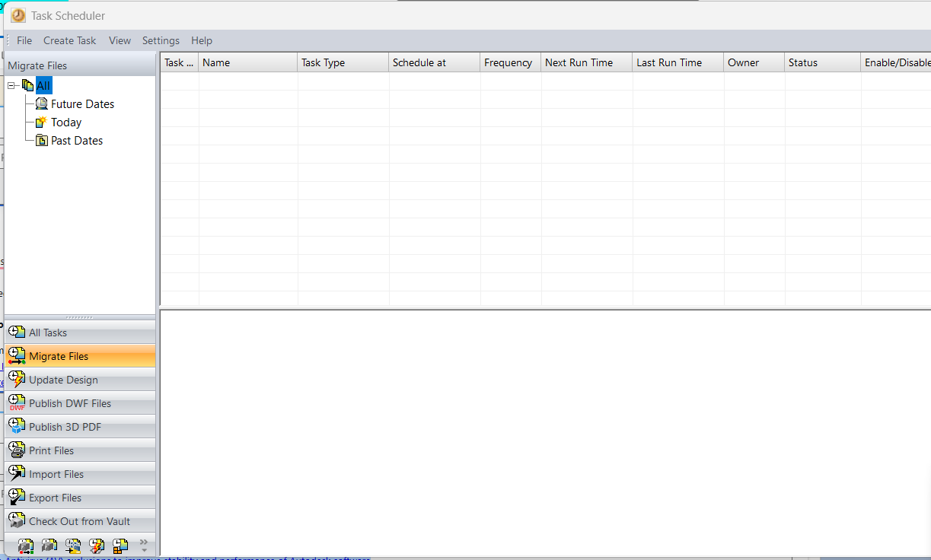Open the Publish 3D PDF category
This screenshot has width=931, height=560.
[x=80, y=427]
